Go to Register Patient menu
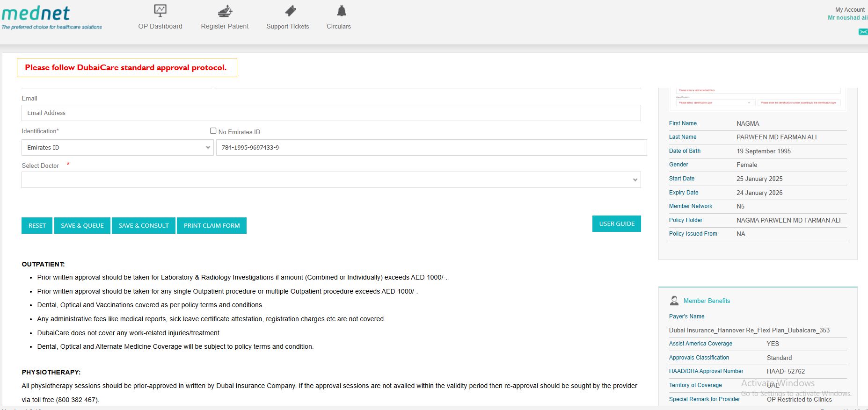This screenshot has width=868, height=410. pos(225,26)
